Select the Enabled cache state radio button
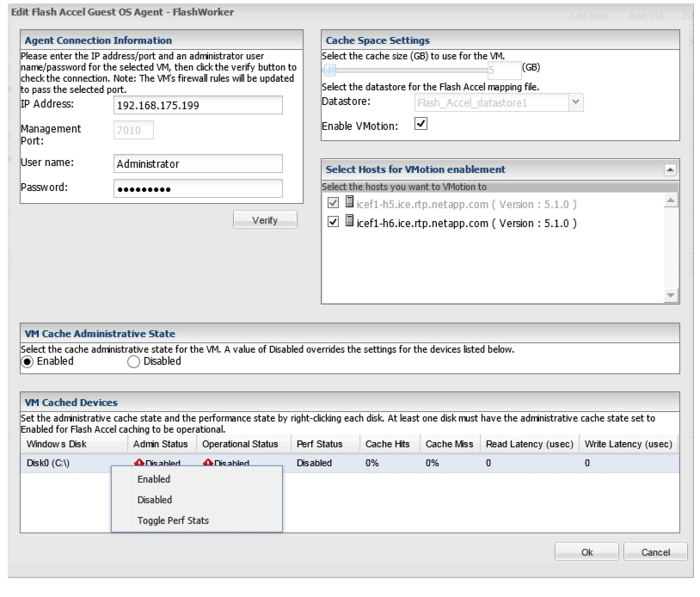Viewport: 700px width, 597px height. coord(28,361)
